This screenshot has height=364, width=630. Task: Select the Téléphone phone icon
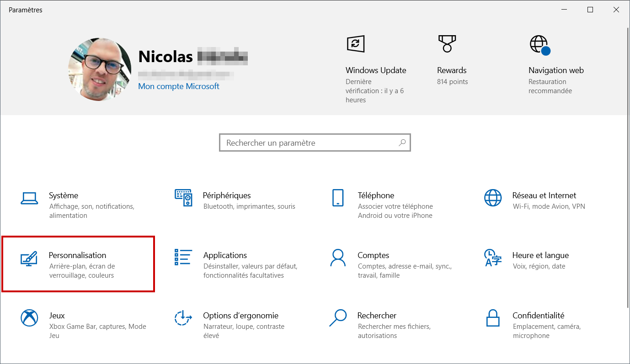coord(337,198)
